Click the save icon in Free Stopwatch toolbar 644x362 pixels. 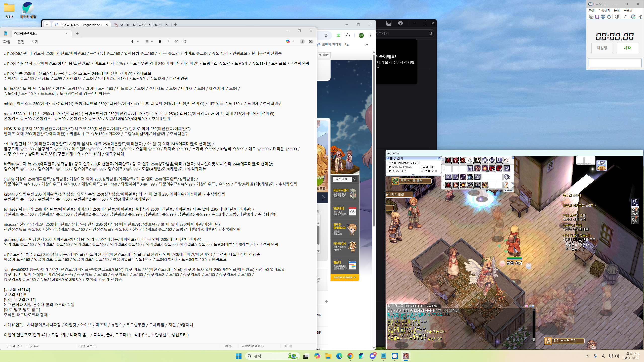click(x=597, y=17)
